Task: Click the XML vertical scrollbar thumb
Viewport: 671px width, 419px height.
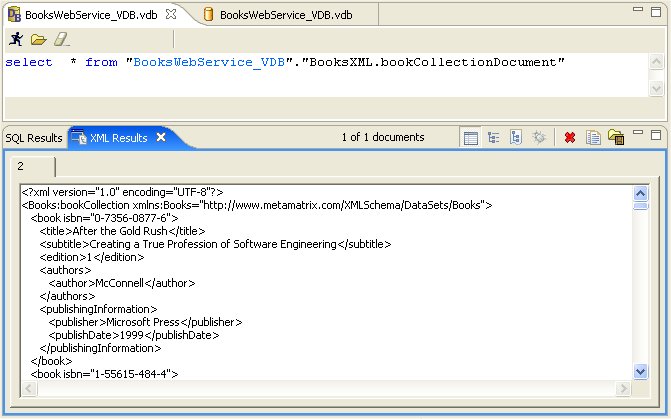Action: [640, 206]
